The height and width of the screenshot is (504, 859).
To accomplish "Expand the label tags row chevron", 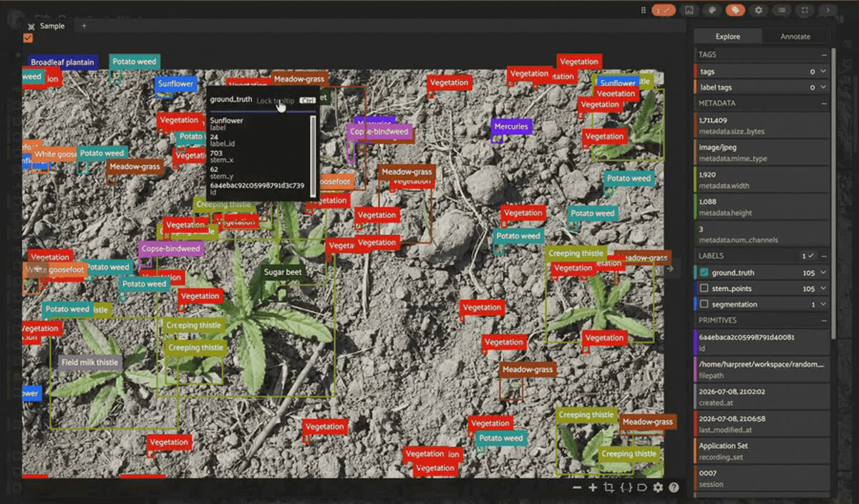I will (823, 87).
